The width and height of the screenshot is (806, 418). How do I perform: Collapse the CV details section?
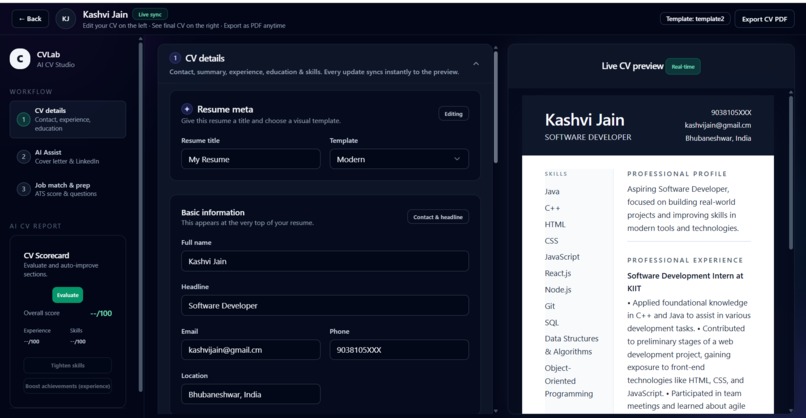coord(476,64)
